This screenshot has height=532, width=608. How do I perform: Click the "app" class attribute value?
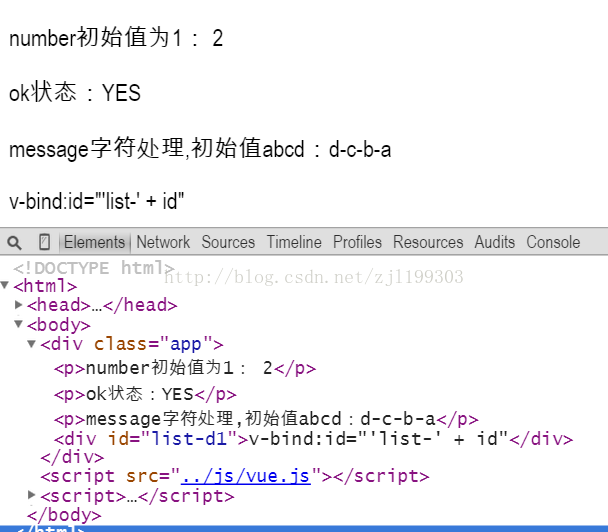coord(186,344)
